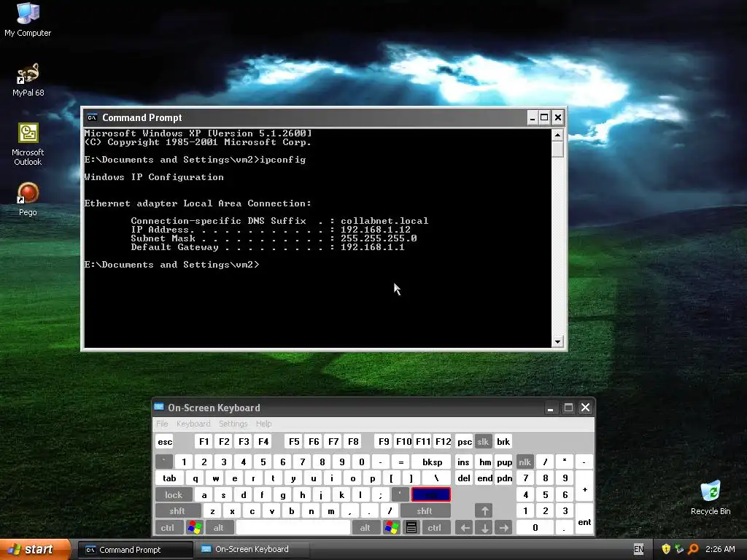Click the security shield tray icon
Viewport: 747px width, 560px height.
coord(666,549)
